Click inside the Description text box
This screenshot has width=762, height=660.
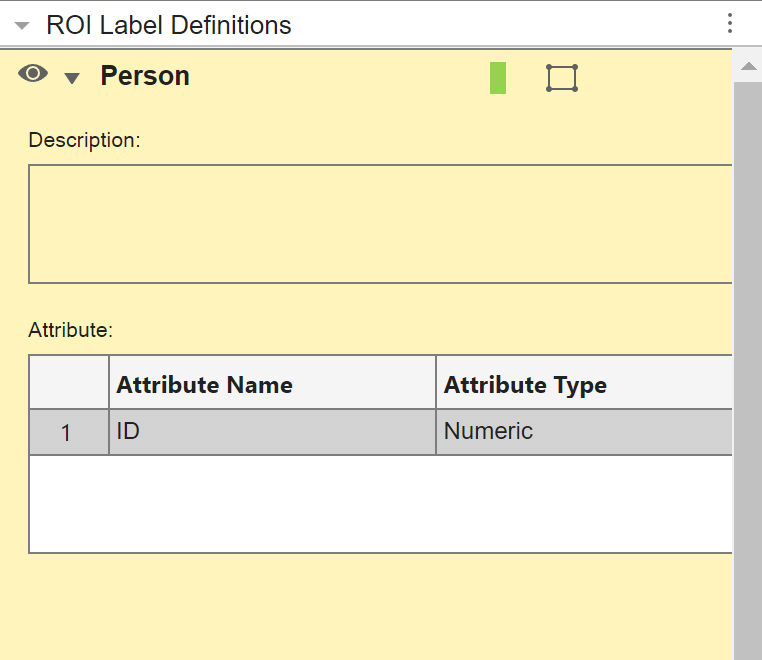pyautogui.click(x=380, y=224)
